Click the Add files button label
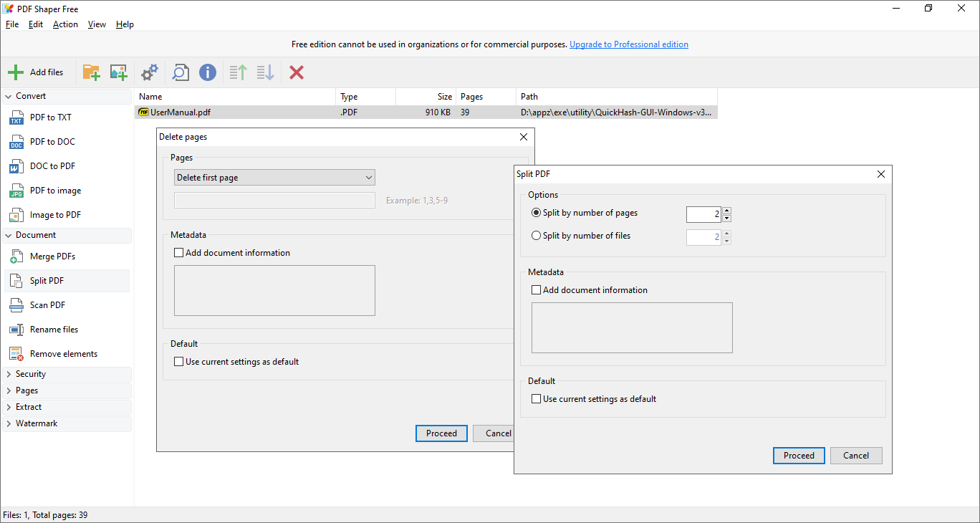 (x=47, y=72)
